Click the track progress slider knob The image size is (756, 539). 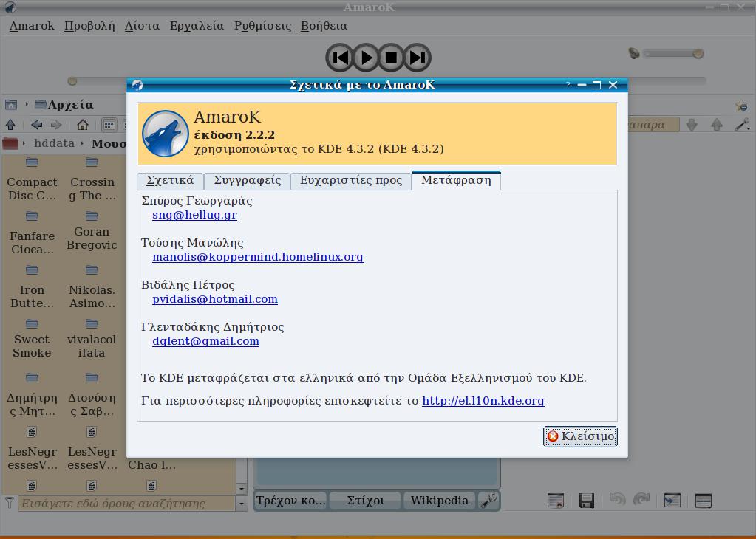(x=72, y=81)
